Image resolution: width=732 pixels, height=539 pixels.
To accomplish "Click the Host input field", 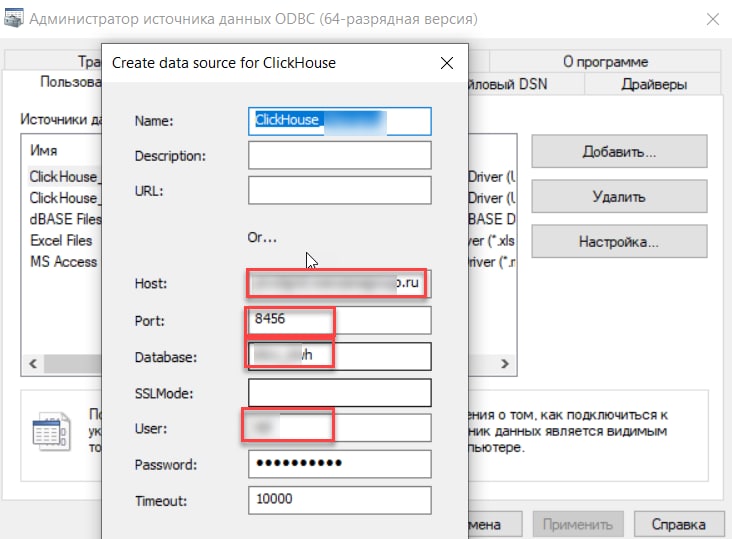I will pos(339,283).
